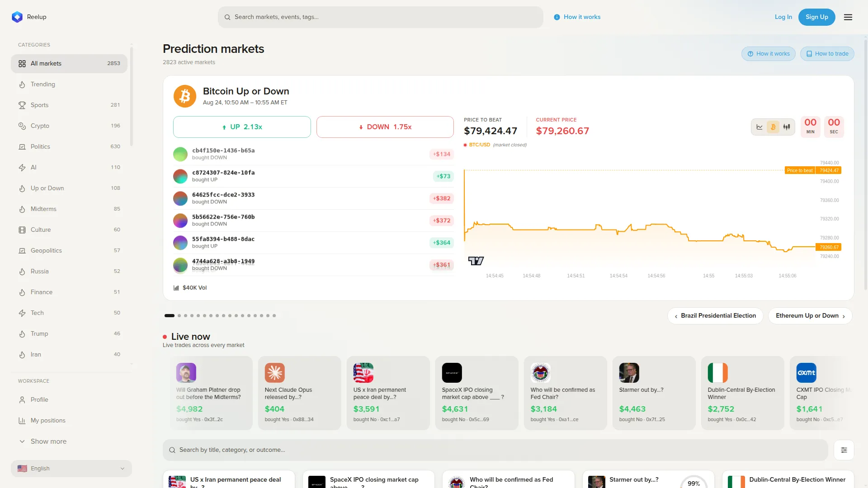Toggle the Bitcoin price chart mode
This screenshot has width=868, height=488.
[x=773, y=127]
